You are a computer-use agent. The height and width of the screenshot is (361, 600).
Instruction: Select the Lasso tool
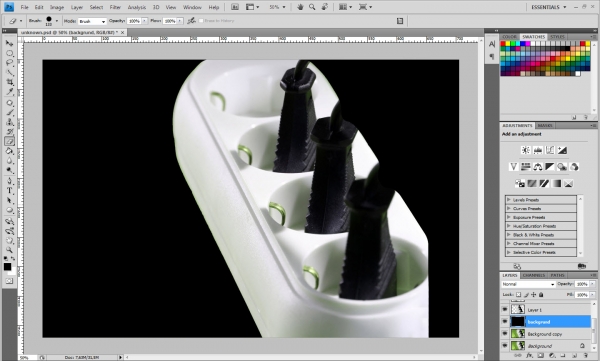(9, 63)
